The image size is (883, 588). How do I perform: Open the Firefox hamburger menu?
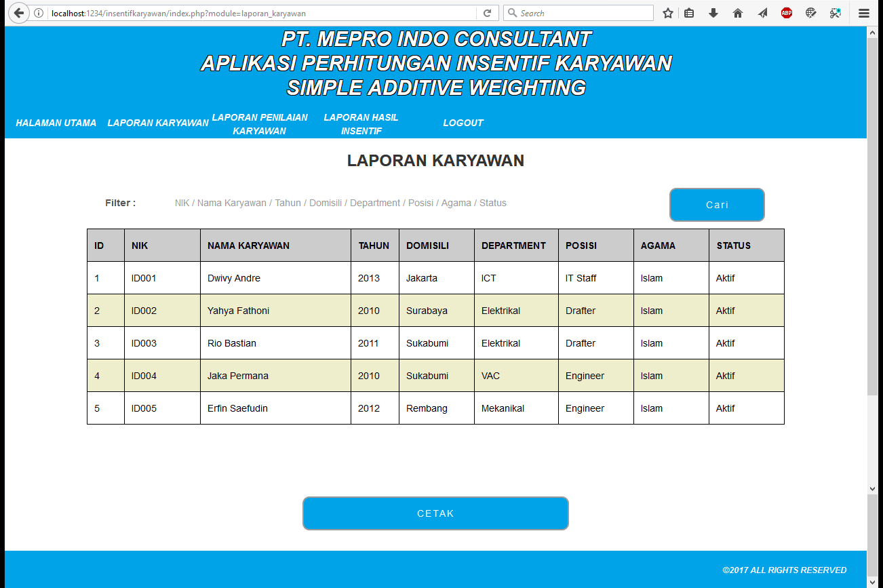(863, 13)
